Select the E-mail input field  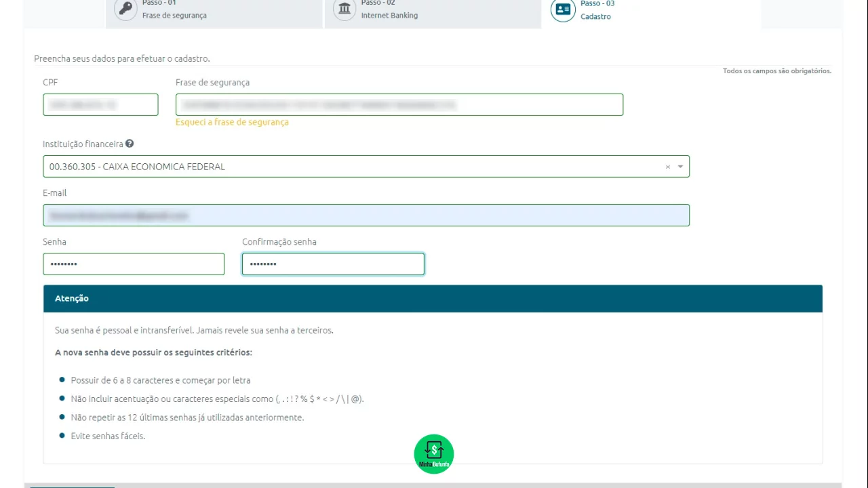(x=366, y=216)
